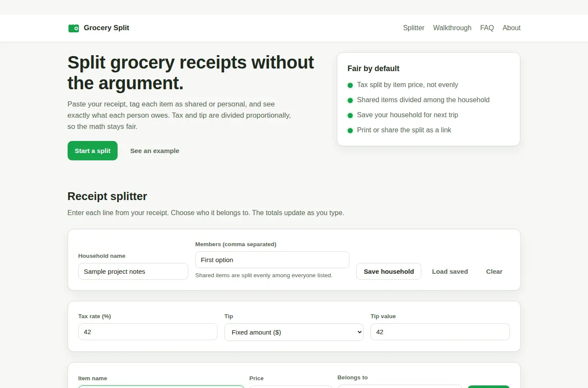The width and height of the screenshot is (588, 388).
Task: Open the FAQ nav link
Action: coord(487,28)
